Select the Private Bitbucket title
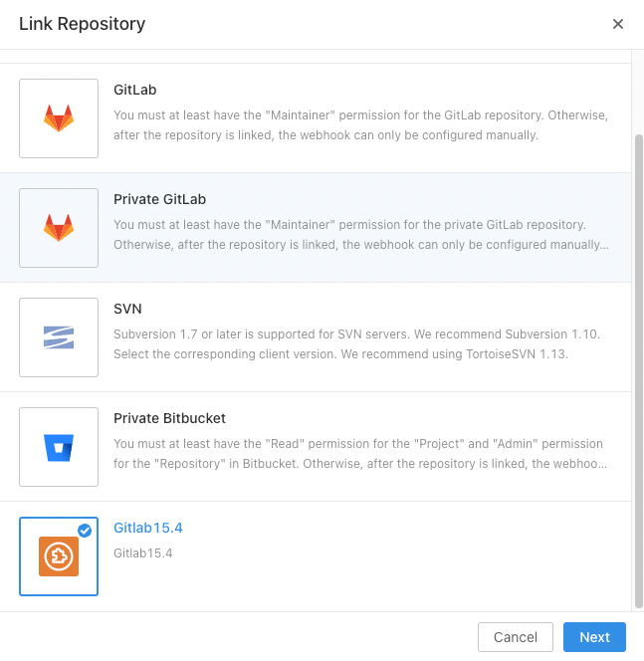Viewport: 644px width, 661px height. tap(169, 418)
